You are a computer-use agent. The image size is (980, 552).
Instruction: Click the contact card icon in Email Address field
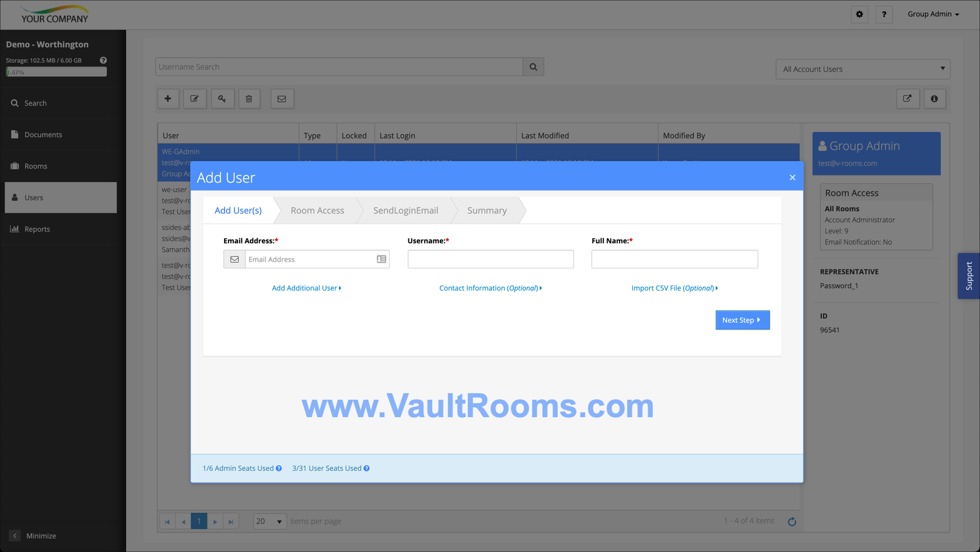(380, 259)
